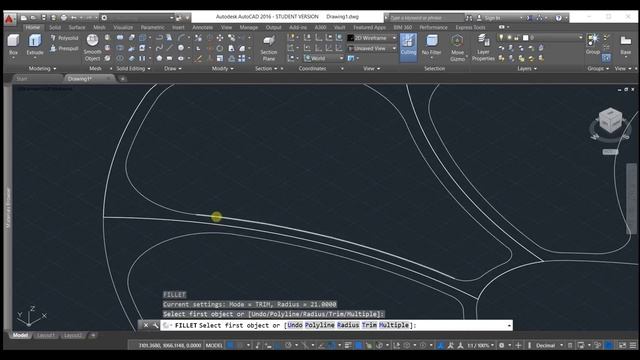The width and height of the screenshot is (640, 360).
Task: Toggle Clean Screen in status bar
Action: (622, 345)
